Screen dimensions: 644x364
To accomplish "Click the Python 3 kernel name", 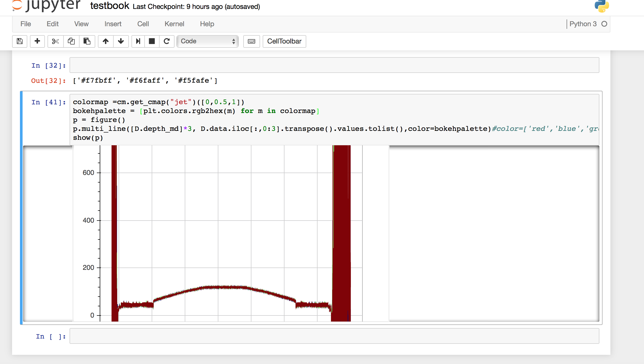I will point(583,24).
